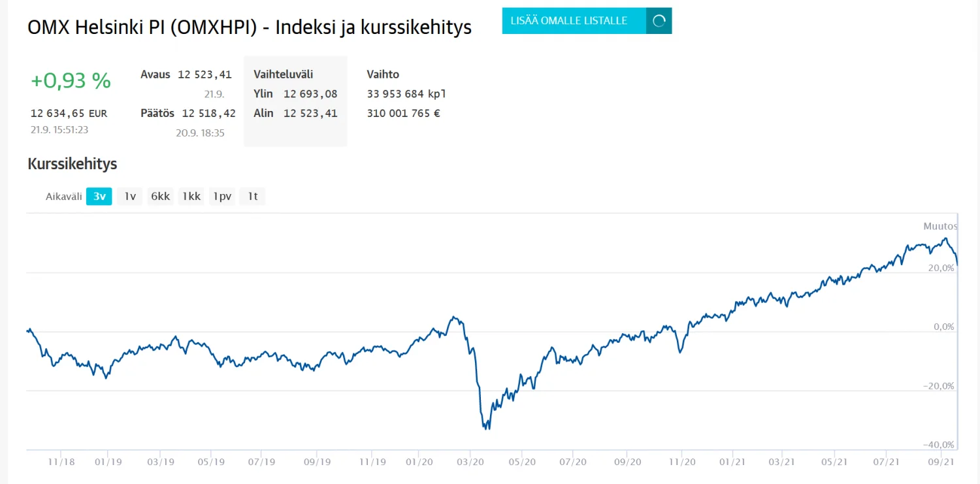Click the -40,0% y-axis label
Screen dimensions: 980x484
pos(938,445)
